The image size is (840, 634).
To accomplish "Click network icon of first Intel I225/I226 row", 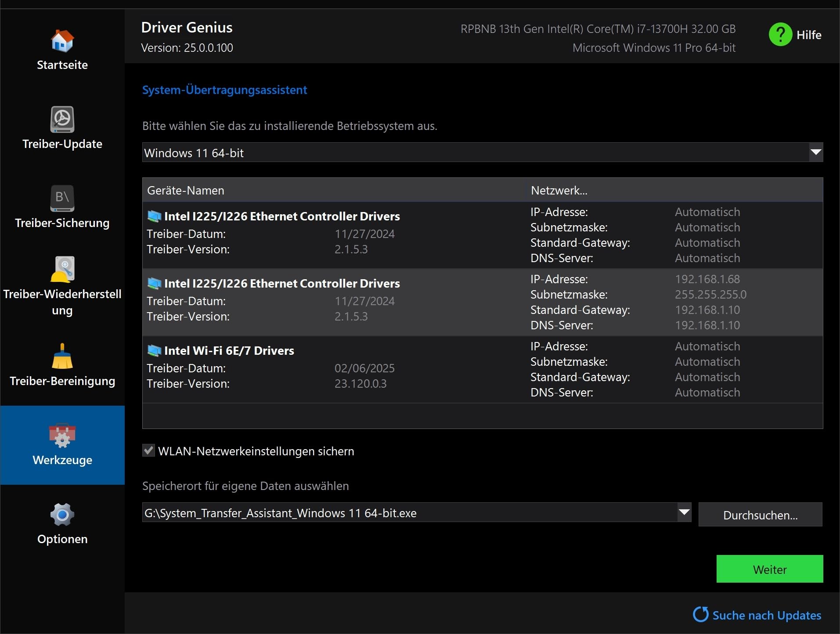I will (154, 216).
